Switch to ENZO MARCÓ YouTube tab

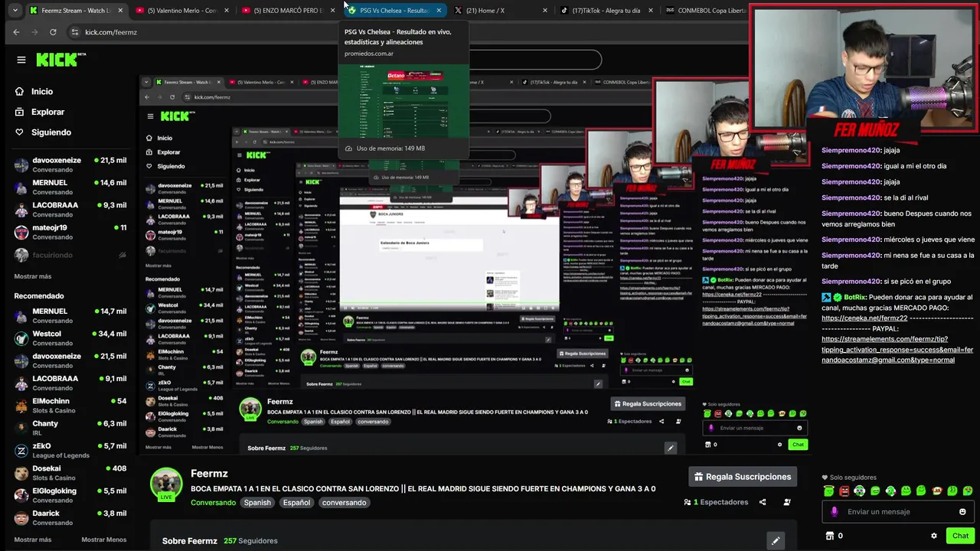(x=289, y=11)
